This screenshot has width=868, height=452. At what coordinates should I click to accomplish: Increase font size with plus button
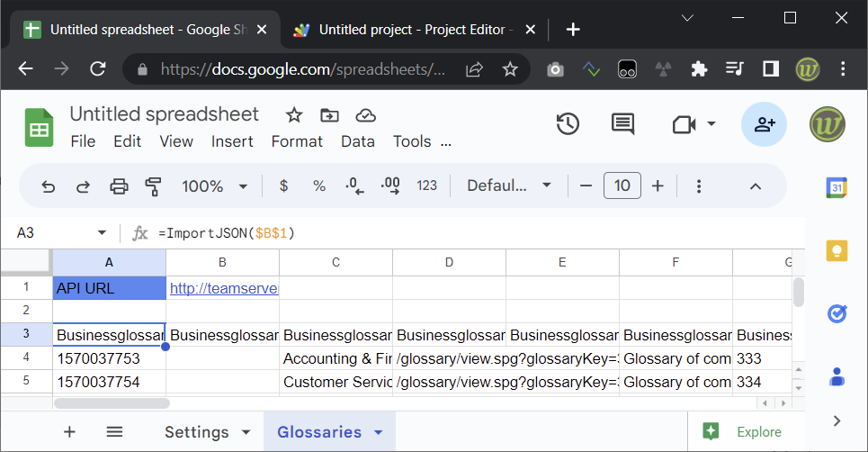point(658,185)
